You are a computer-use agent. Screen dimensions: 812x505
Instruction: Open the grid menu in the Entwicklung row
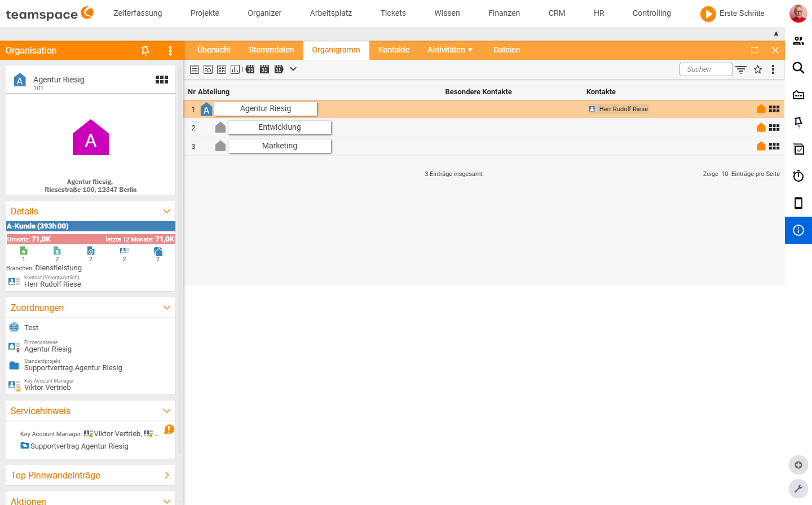pyautogui.click(x=774, y=128)
